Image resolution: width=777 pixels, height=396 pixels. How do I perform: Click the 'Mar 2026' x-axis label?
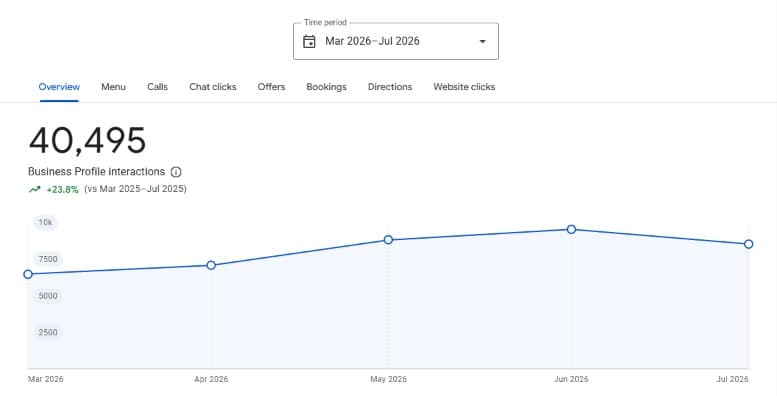[46, 379]
